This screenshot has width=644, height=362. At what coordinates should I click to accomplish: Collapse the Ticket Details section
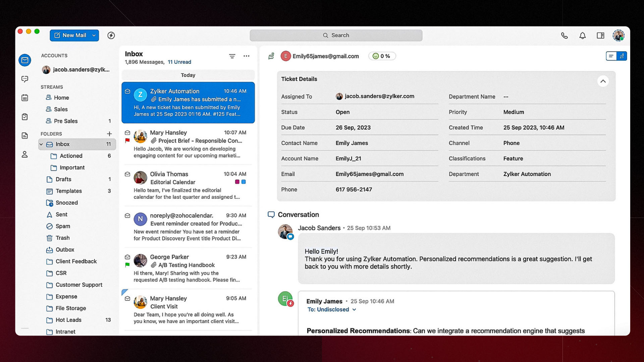[603, 81]
